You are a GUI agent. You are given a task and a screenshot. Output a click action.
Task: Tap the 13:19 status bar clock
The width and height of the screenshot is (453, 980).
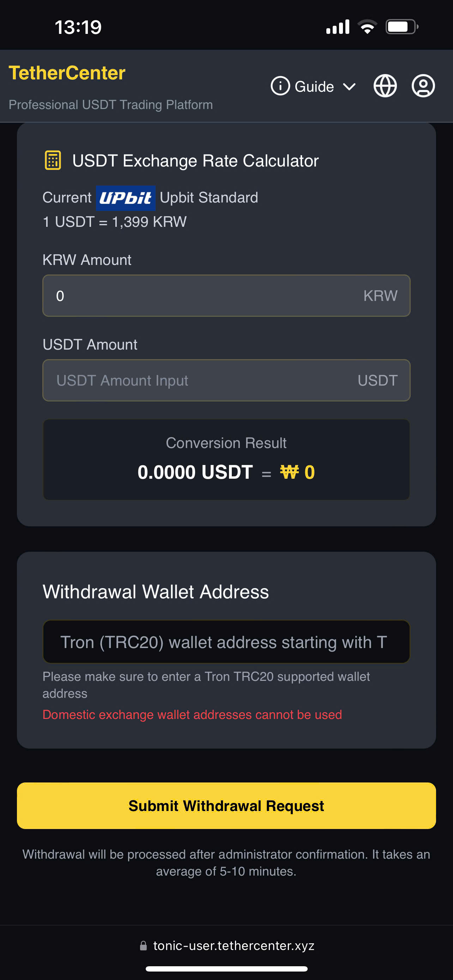tap(78, 27)
